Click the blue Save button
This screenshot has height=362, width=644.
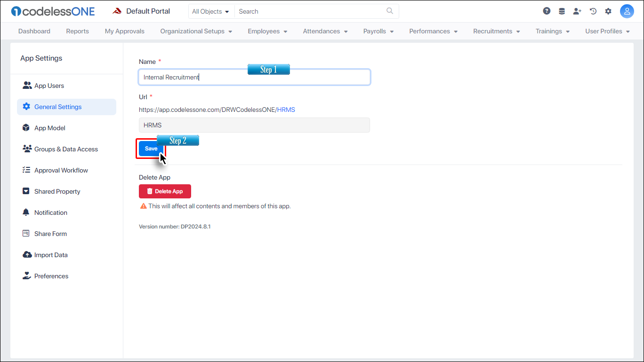pyautogui.click(x=151, y=149)
